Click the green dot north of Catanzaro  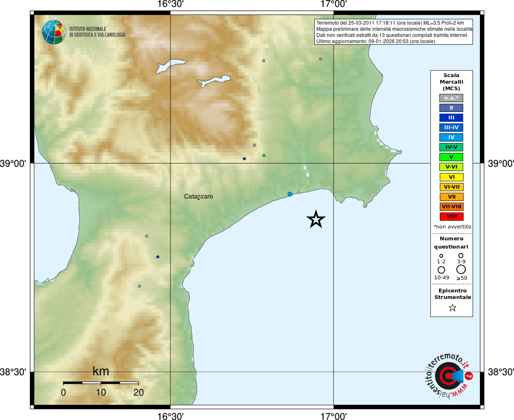[264, 155]
